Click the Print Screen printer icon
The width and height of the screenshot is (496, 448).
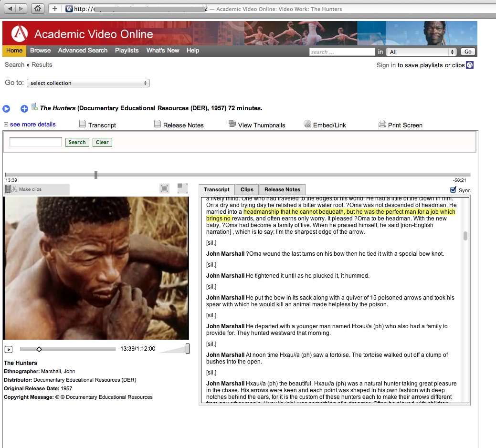tap(382, 124)
